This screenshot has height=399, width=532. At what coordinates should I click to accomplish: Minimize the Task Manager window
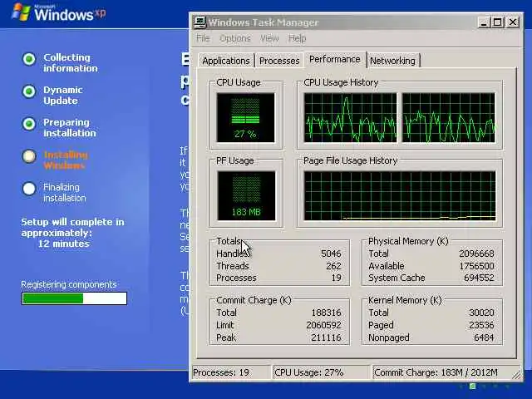point(484,22)
